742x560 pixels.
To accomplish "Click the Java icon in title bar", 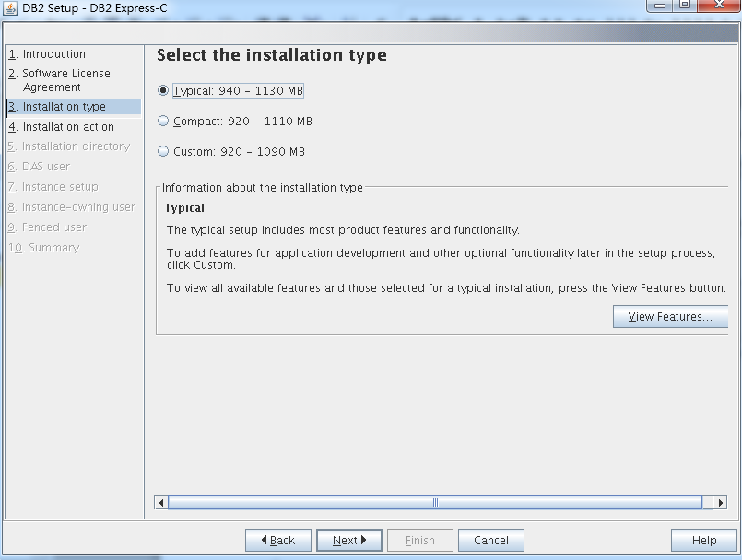I will (x=10, y=8).
